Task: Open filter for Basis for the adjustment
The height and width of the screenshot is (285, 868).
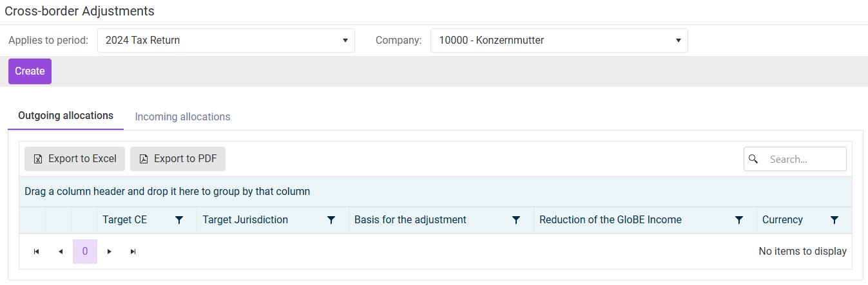Action: coord(516,220)
